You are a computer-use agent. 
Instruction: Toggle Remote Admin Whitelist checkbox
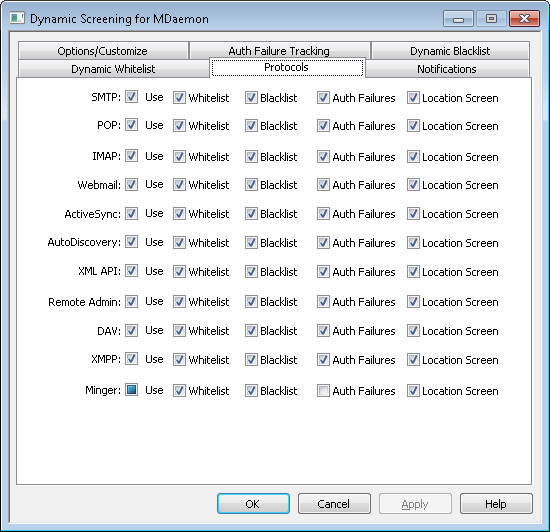179,302
